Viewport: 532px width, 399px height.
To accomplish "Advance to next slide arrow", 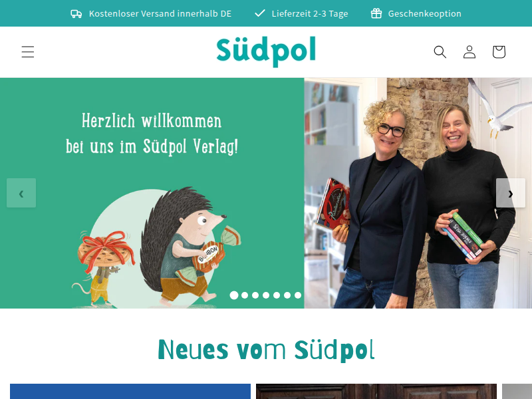I will [511, 193].
